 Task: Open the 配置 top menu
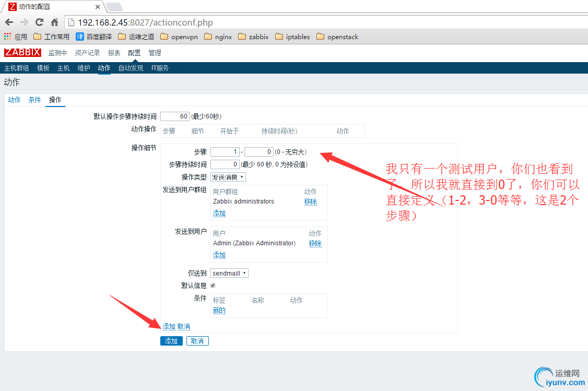pos(134,53)
